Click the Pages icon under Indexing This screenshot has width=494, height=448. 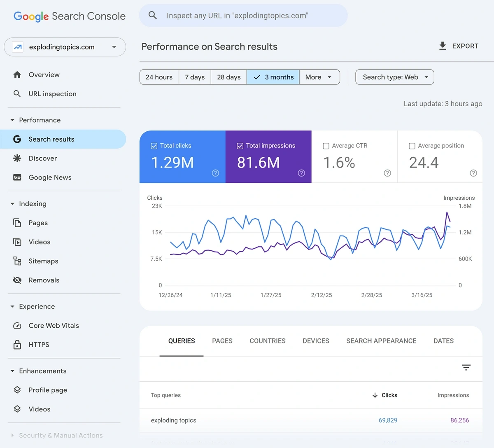point(17,223)
